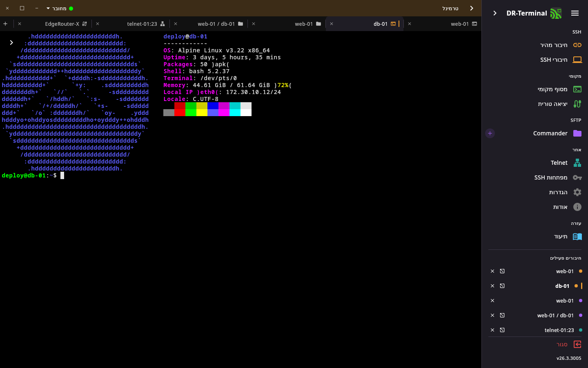588x368 pixels.
Task: Close the db-01 tab
Action: pos(332,24)
